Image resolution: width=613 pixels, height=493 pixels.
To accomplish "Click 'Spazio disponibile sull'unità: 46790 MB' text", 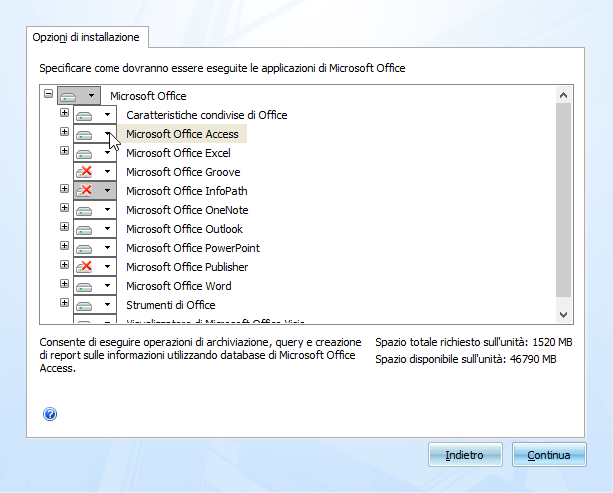I will tap(466, 359).
